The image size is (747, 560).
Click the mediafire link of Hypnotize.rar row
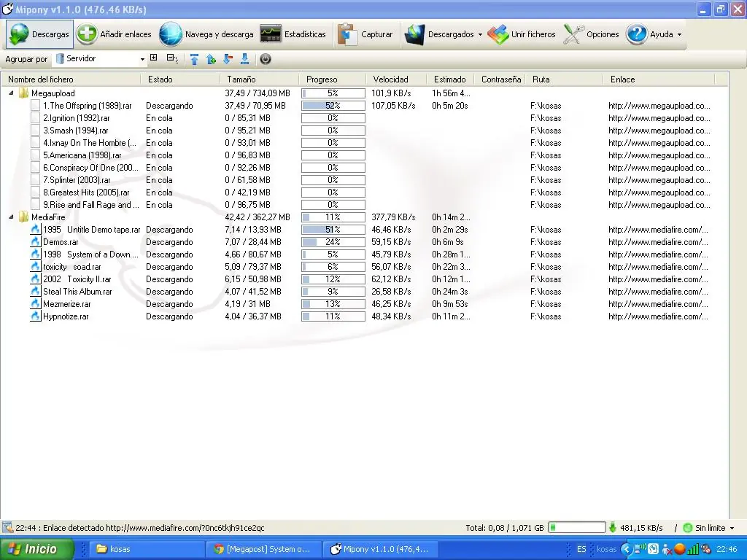tap(659, 316)
